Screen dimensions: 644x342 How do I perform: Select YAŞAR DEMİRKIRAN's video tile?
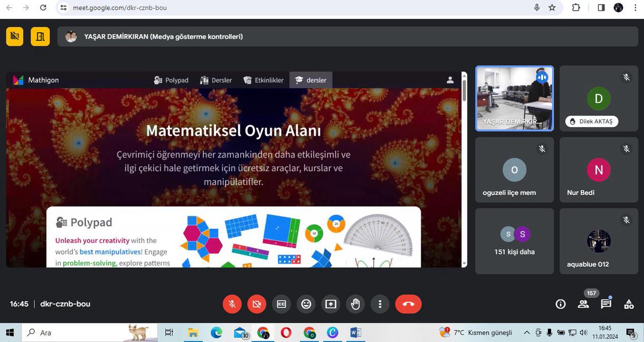click(514, 98)
